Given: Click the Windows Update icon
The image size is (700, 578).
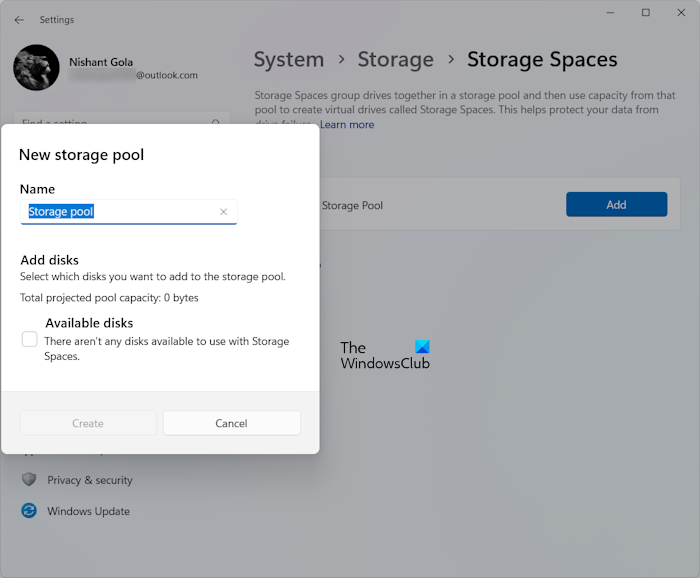Looking at the screenshot, I should 29,511.
